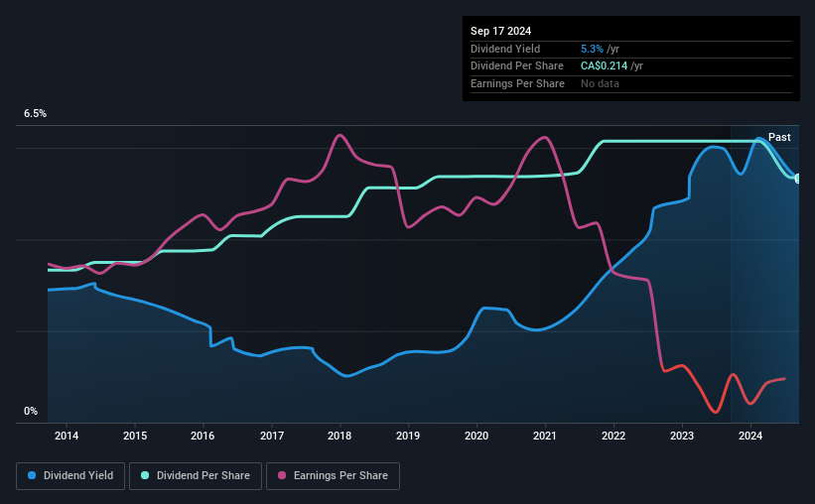Image resolution: width=815 pixels, height=504 pixels.
Task: Click the teal Dividend Per Share legend dot
Action: tap(145, 476)
